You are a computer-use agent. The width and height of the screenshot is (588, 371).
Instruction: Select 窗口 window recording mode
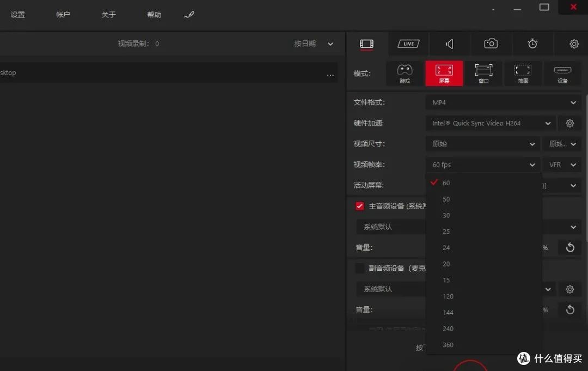[x=483, y=74]
